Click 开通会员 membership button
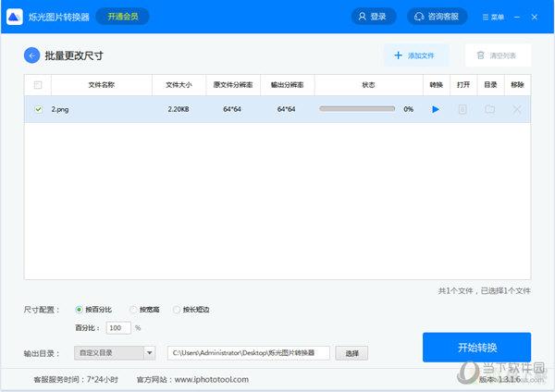This screenshot has height=392, width=555. pos(122,17)
